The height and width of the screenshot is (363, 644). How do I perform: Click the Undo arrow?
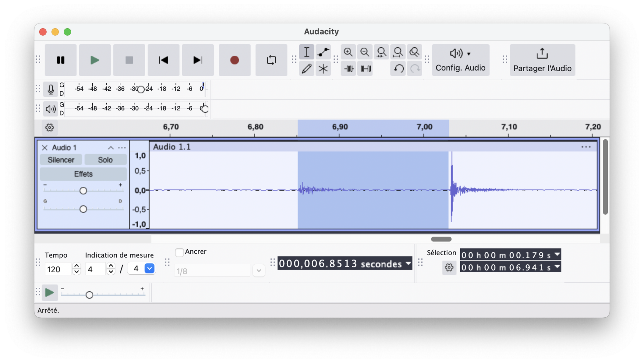coord(398,69)
